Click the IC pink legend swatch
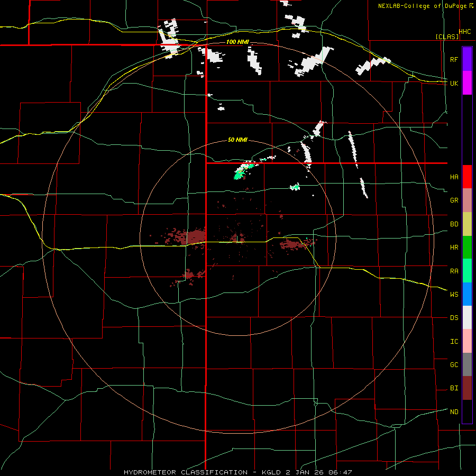The image size is (476, 476). 467,341
